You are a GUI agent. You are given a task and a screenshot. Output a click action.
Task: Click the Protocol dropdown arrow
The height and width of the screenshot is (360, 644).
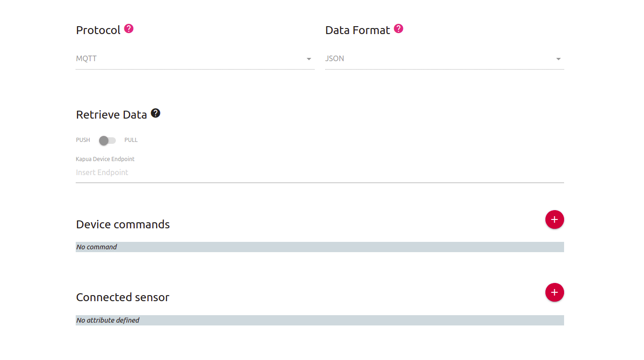click(309, 59)
